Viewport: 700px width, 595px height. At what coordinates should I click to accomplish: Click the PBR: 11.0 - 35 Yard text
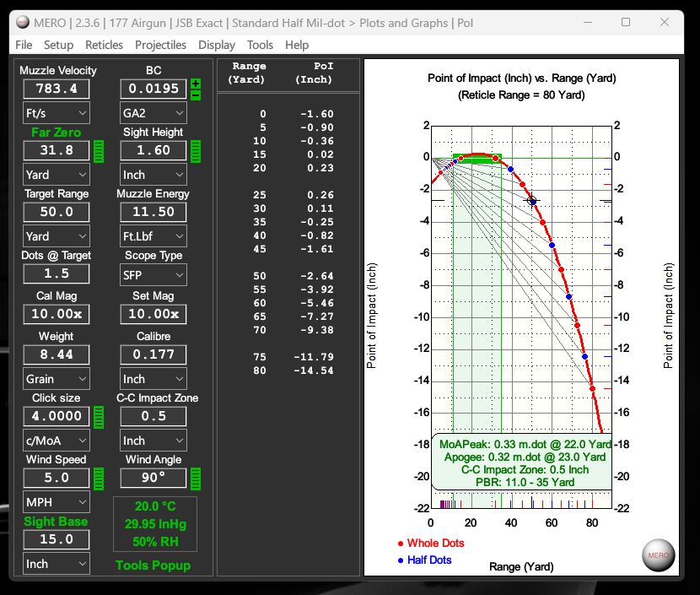pyautogui.click(x=525, y=483)
